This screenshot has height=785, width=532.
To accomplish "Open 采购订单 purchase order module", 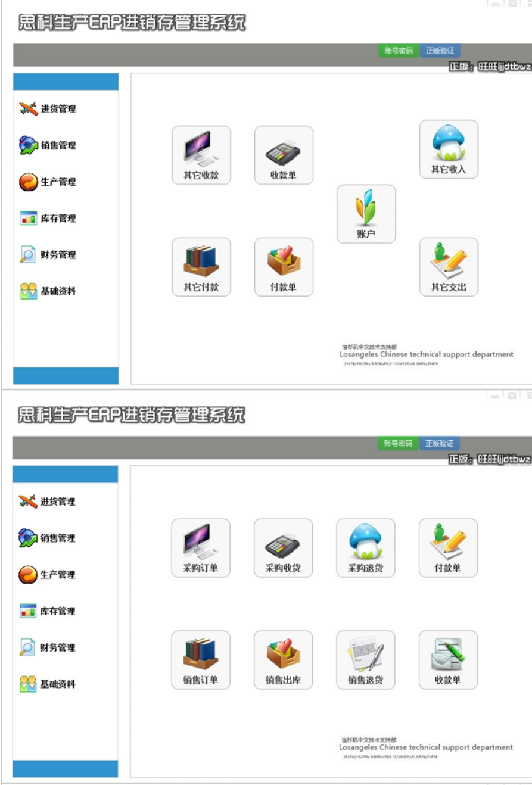I will 200,547.
